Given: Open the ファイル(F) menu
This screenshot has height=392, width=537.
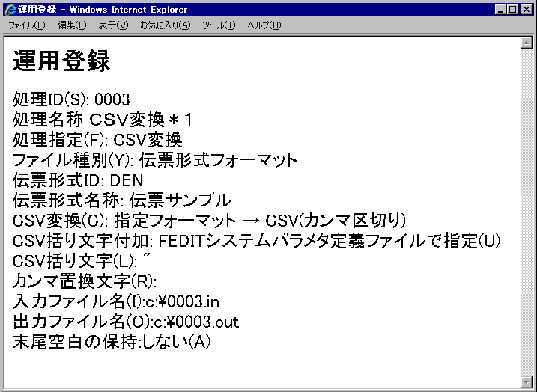Looking at the screenshot, I should tap(27, 25).
